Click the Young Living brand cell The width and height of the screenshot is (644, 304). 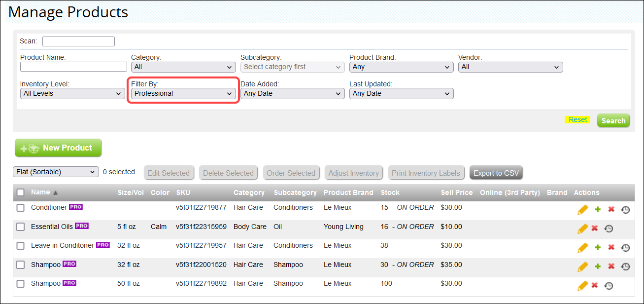(x=343, y=227)
